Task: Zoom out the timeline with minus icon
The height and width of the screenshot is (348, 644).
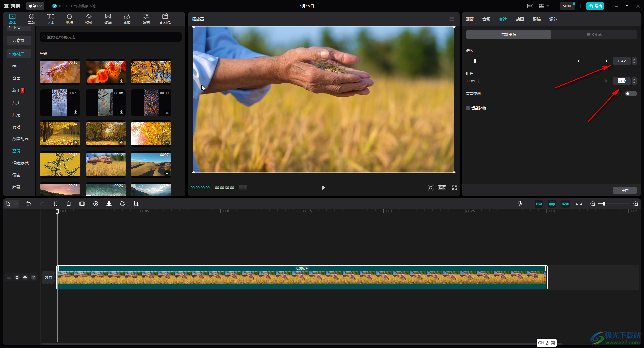Action: coord(593,204)
